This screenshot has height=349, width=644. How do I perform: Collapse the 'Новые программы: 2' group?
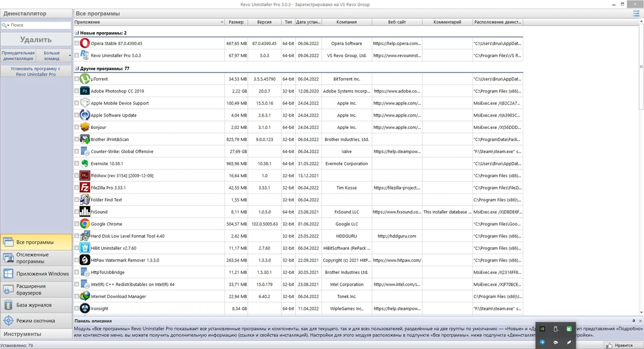click(x=77, y=33)
